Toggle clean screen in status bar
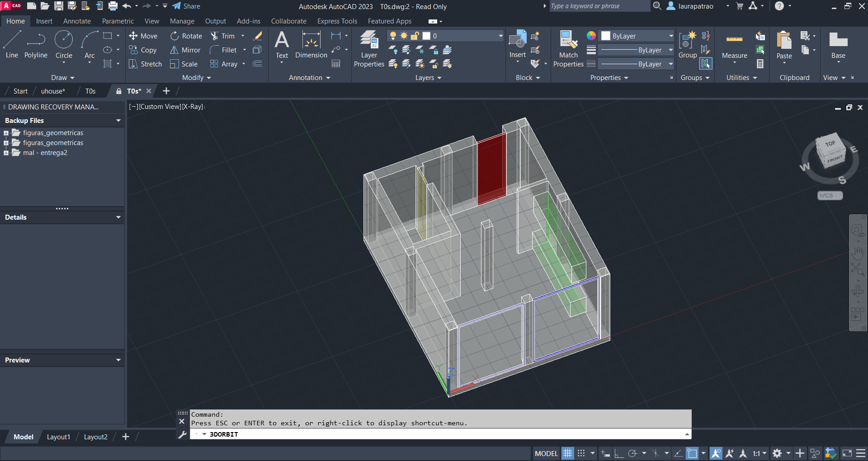This screenshot has height=461, width=868. coord(847,453)
